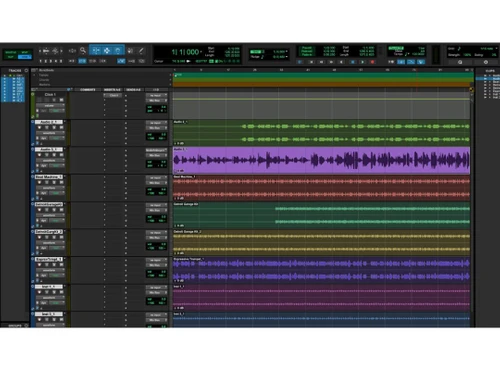
Task: Enable Spot edit mode
Action: tap(25, 52)
